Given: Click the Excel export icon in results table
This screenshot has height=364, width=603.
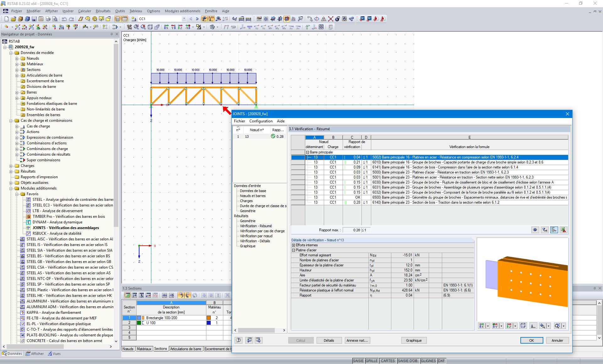Looking at the screenshot, I should [563, 230].
